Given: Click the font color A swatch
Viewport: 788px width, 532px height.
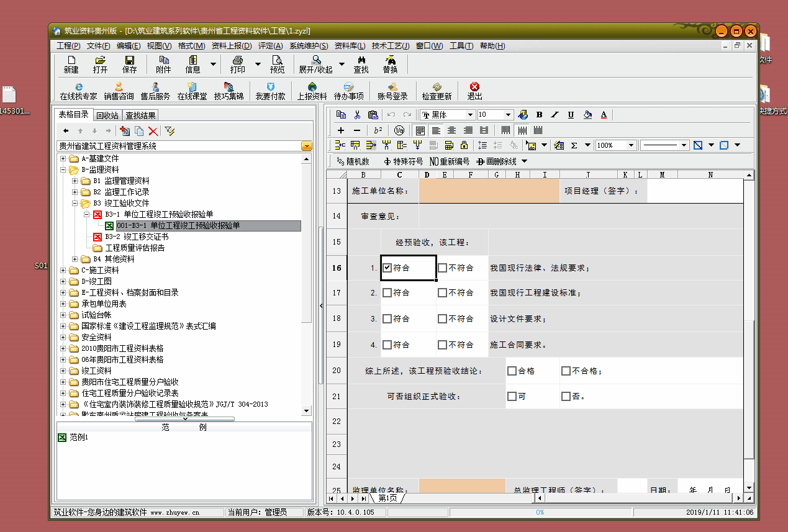Looking at the screenshot, I should click(604, 115).
